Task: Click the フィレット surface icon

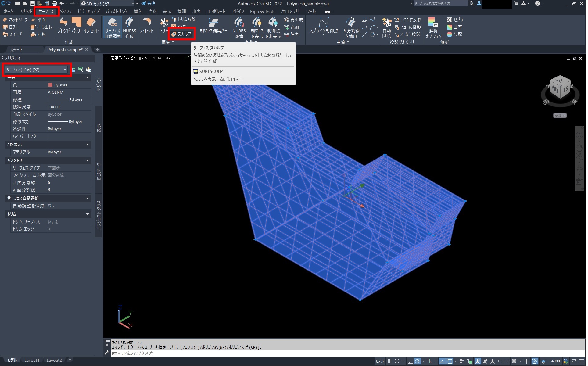Action: tap(147, 25)
